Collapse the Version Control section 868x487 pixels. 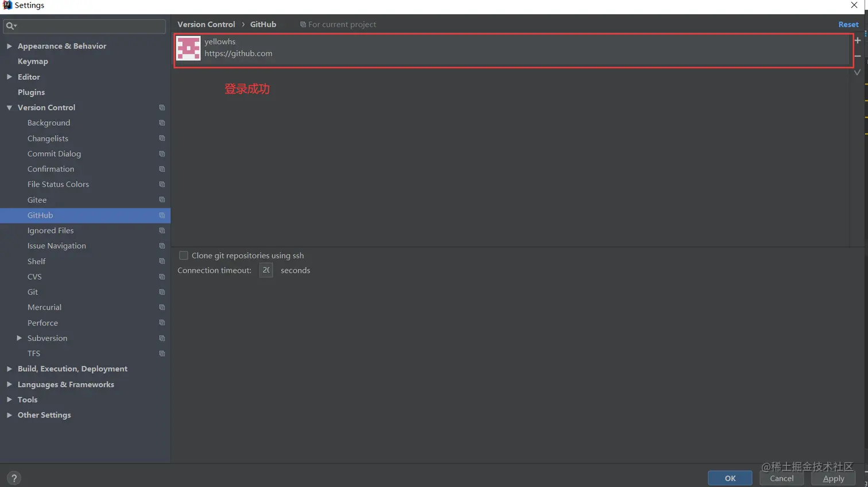(x=9, y=107)
